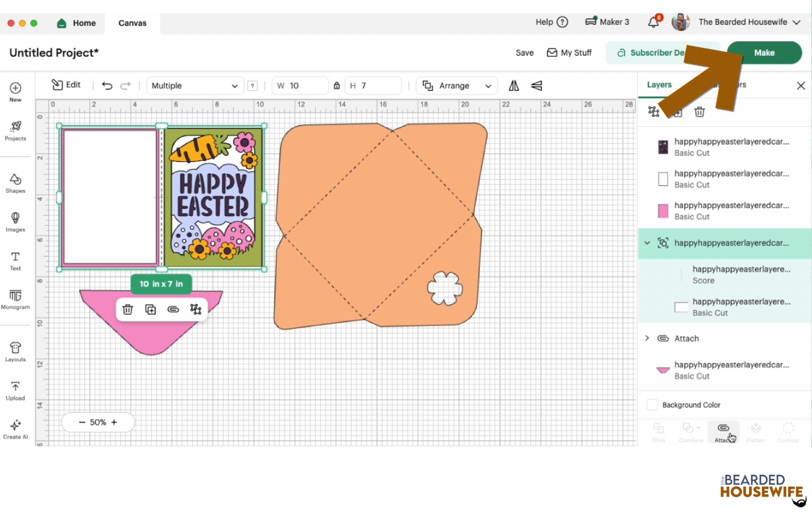812x516 pixels.
Task: Click the Flatten tool
Action: (756, 432)
